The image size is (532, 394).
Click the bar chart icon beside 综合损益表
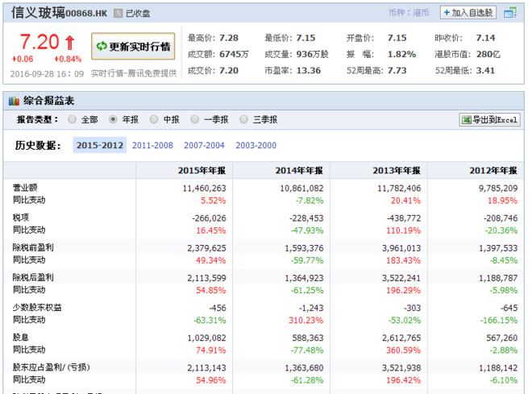coord(14,101)
